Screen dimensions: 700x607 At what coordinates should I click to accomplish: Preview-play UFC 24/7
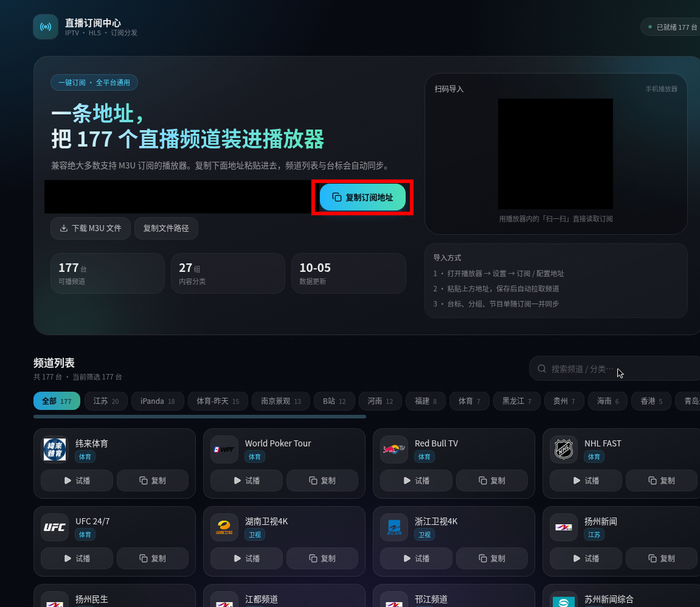pyautogui.click(x=77, y=558)
